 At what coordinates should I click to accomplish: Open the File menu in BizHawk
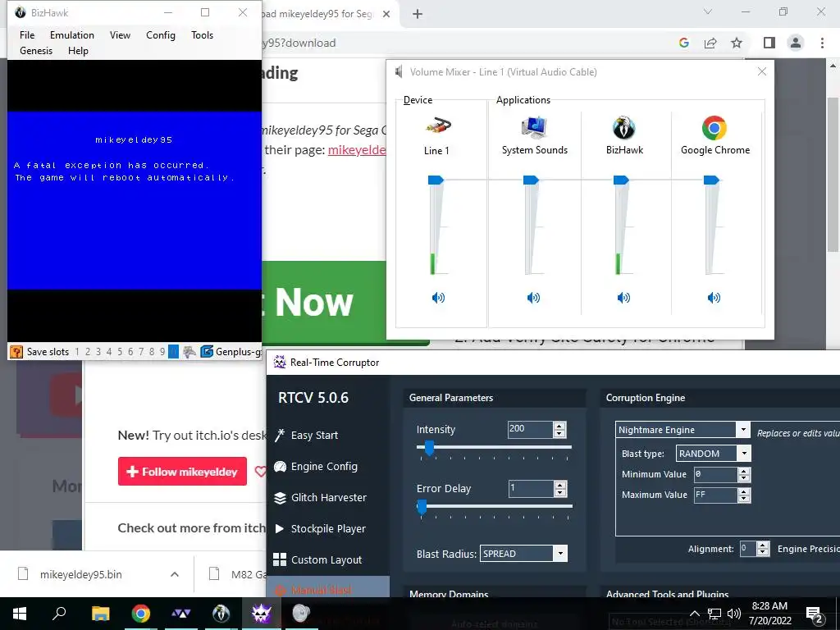click(x=27, y=34)
